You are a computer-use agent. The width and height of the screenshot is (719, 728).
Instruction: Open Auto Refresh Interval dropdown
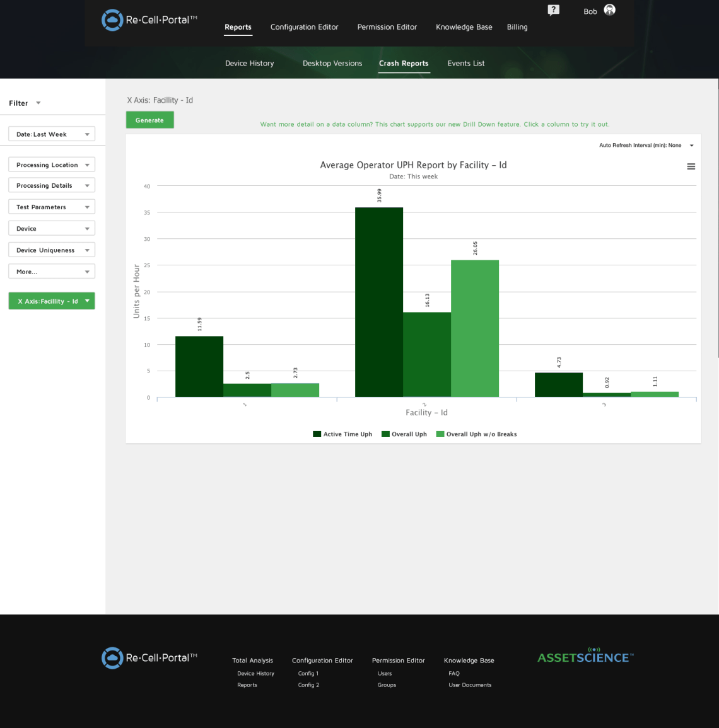pos(646,146)
